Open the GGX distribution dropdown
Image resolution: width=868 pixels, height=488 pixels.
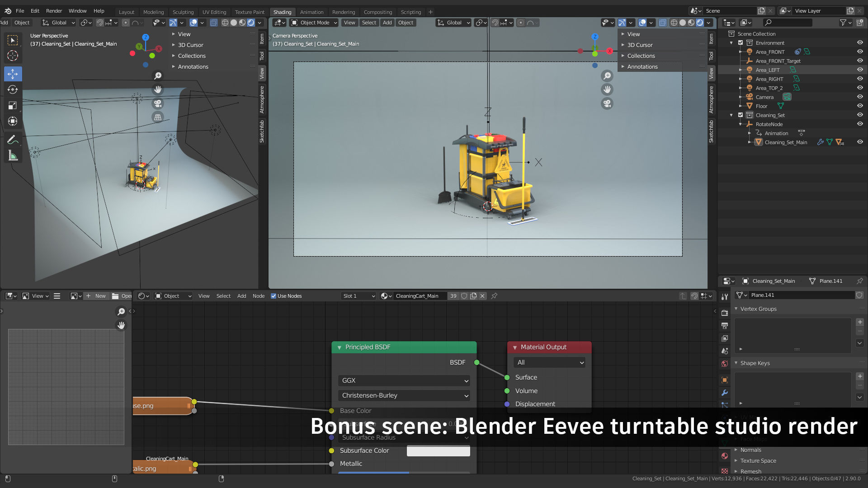click(404, 380)
